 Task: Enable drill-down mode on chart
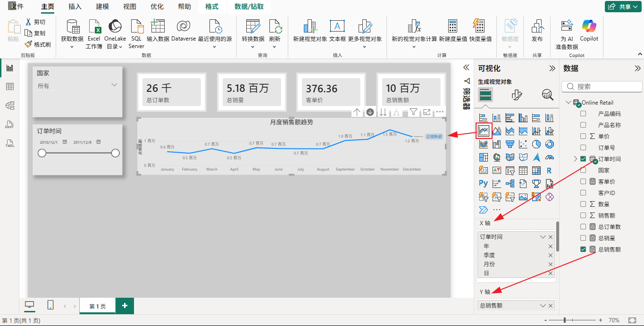370,112
